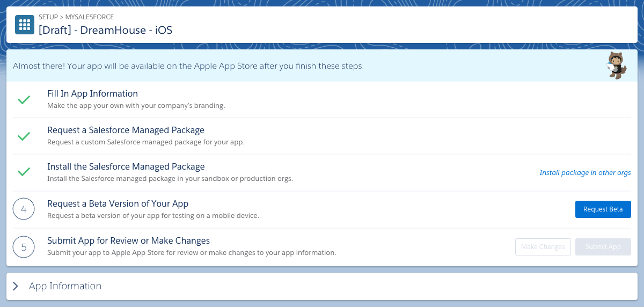
Task: Click the Astro mascot image
Action: (616, 65)
